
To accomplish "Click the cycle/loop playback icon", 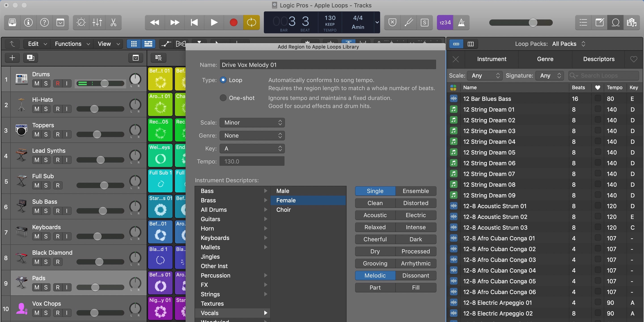I will (252, 23).
